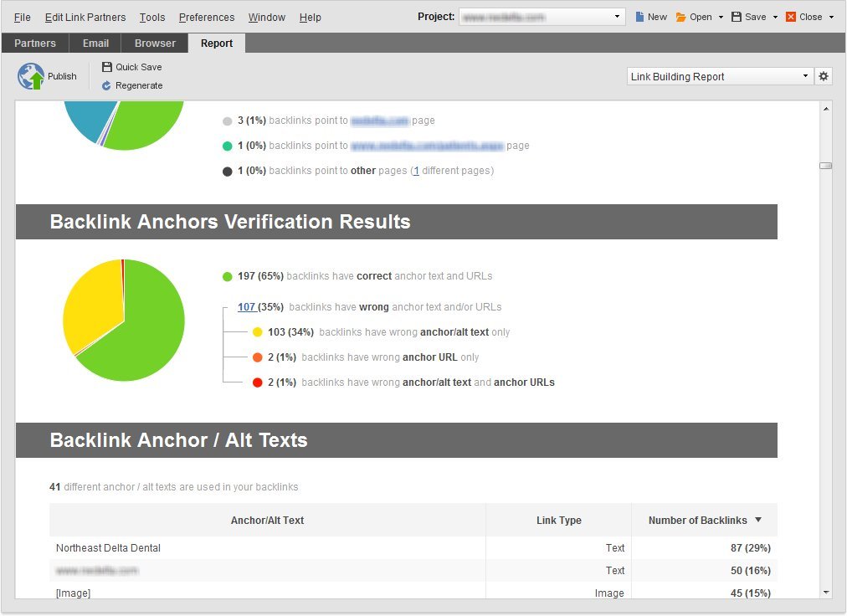Click the red Close project icon

tap(791, 17)
